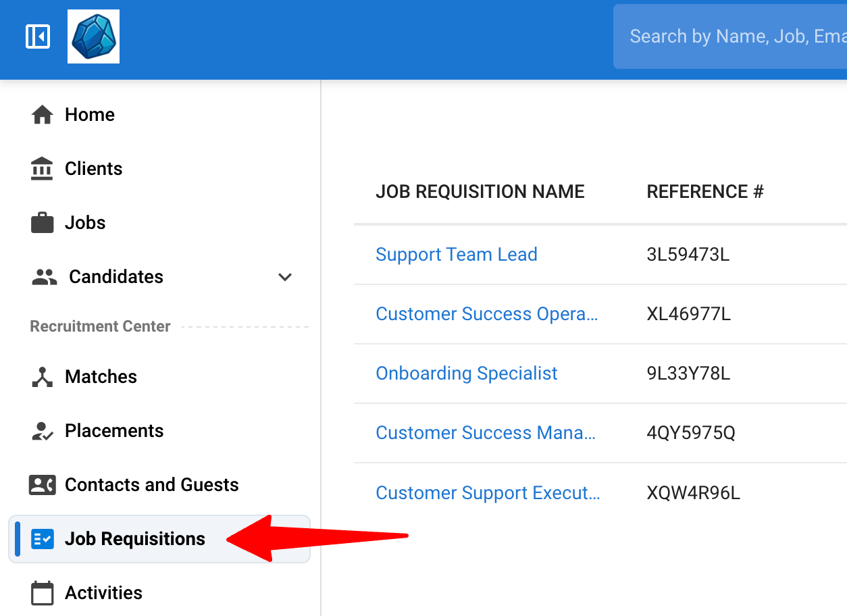
Task: Click the search by name field
Action: pyautogui.click(x=730, y=36)
